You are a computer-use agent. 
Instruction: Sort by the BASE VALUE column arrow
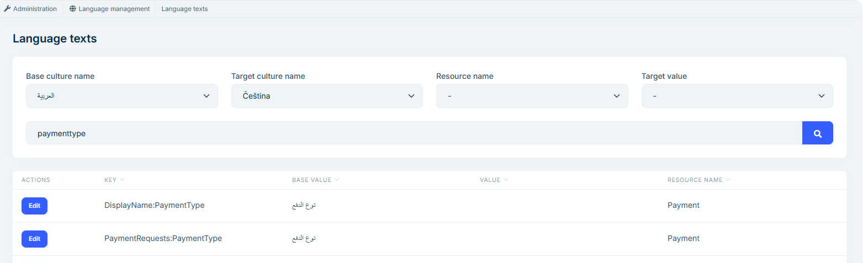pos(337,180)
